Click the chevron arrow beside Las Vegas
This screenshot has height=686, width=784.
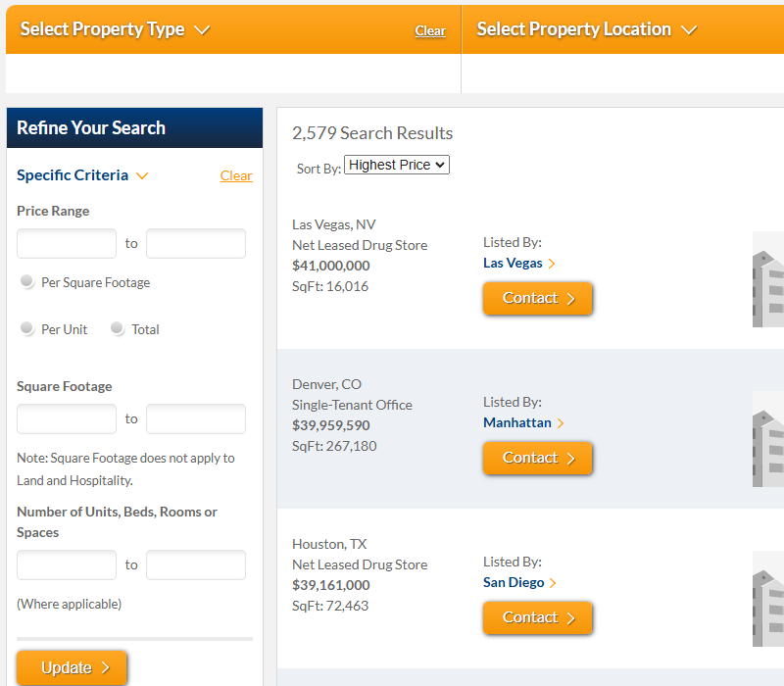point(552,264)
